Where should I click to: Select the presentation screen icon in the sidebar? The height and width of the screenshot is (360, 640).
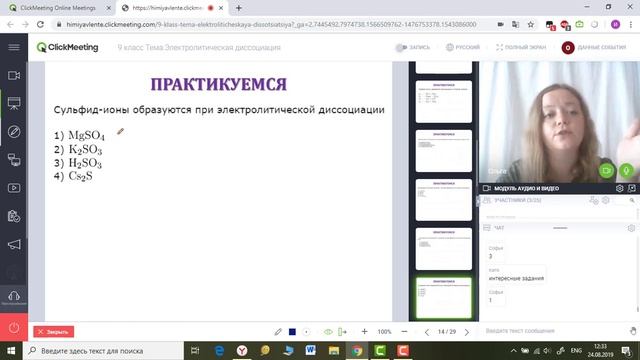14,103
